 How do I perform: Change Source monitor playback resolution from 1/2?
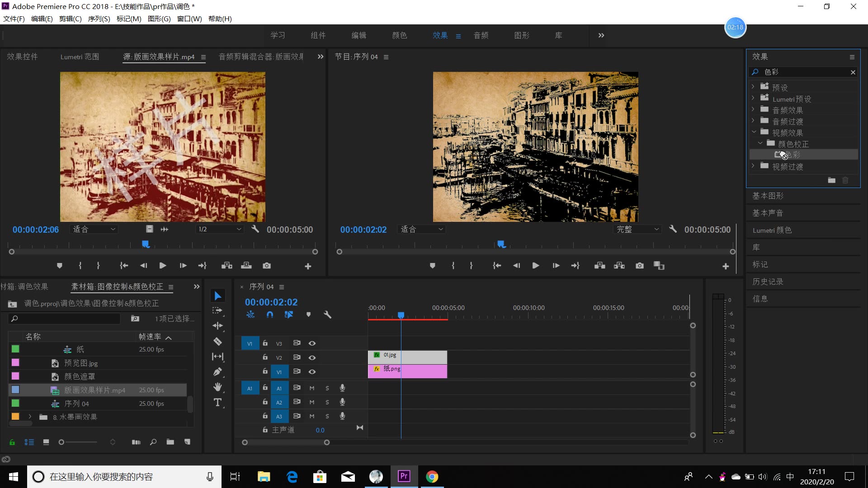pyautogui.click(x=219, y=229)
